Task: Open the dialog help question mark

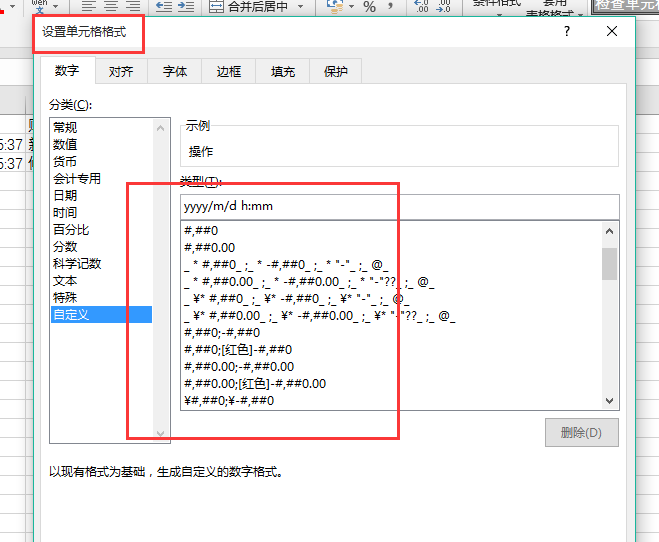Action: click(567, 31)
